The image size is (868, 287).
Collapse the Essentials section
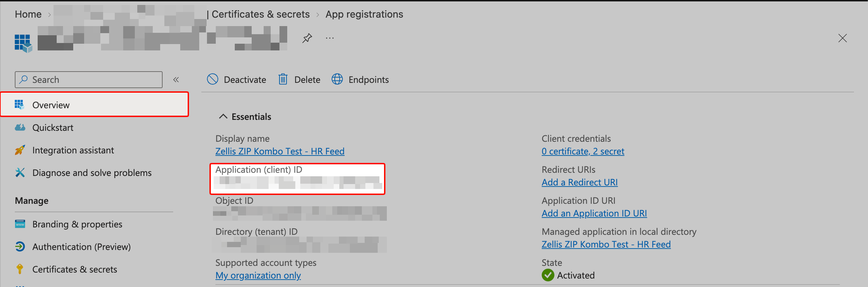(223, 116)
